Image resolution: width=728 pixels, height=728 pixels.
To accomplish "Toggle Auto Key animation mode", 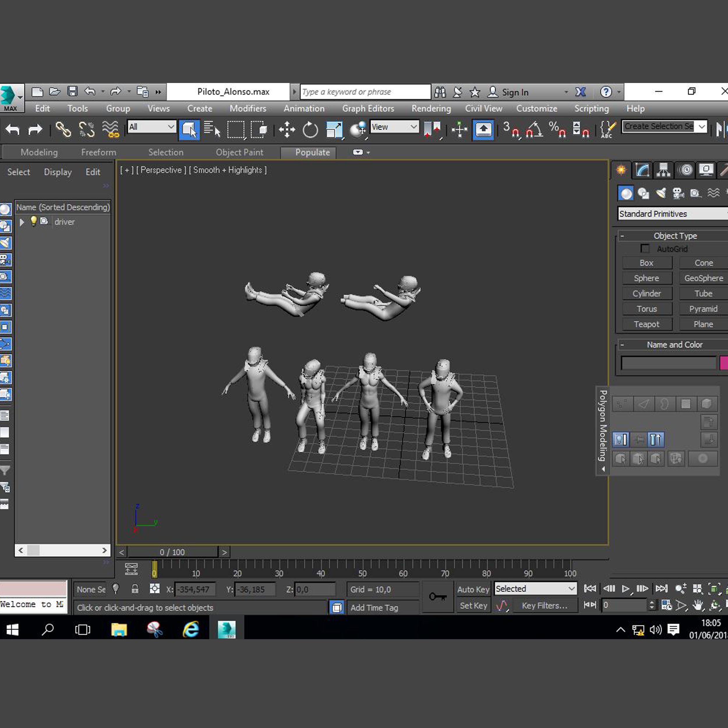I will [x=473, y=589].
